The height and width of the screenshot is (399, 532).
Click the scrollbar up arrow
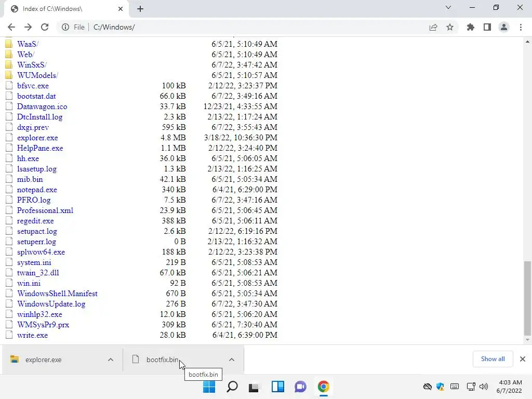[x=527, y=42]
